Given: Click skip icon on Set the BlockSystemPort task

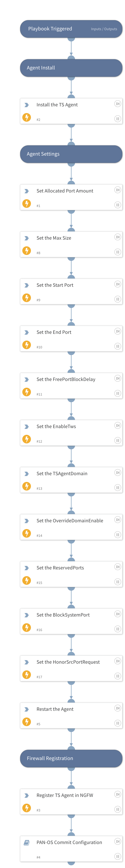Looking at the screenshot, I should click(x=117, y=614).
